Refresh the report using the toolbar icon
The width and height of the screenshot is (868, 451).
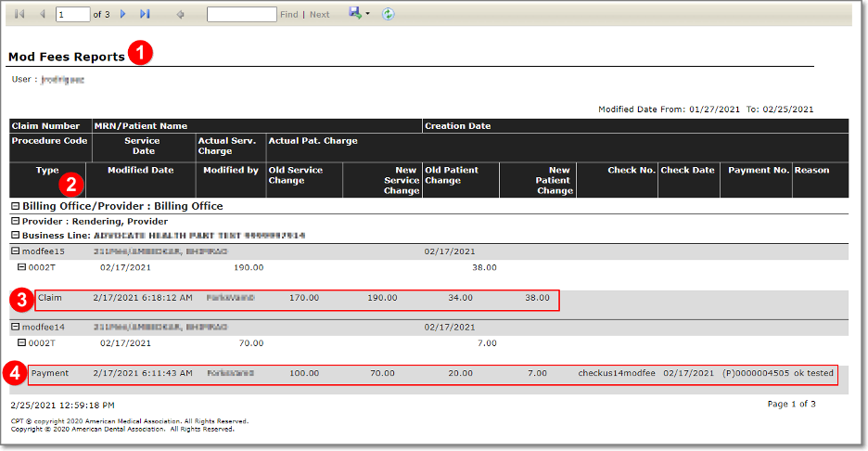[x=389, y=14]
